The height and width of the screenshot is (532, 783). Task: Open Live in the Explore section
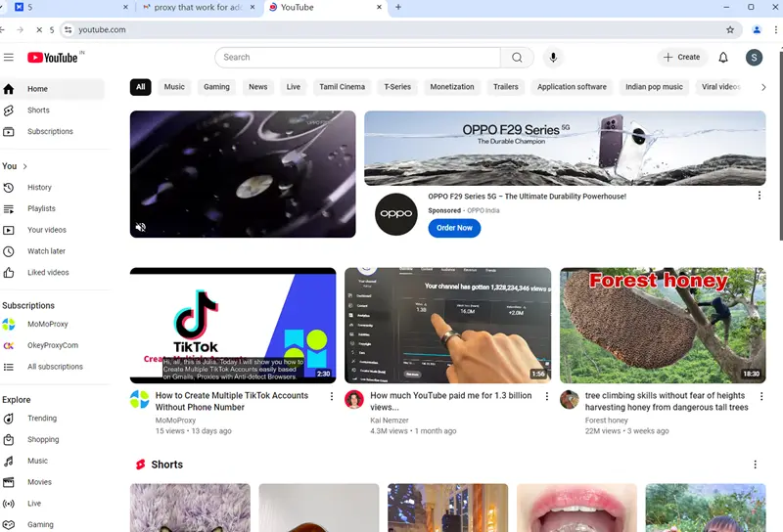click(x=34, y=504)
